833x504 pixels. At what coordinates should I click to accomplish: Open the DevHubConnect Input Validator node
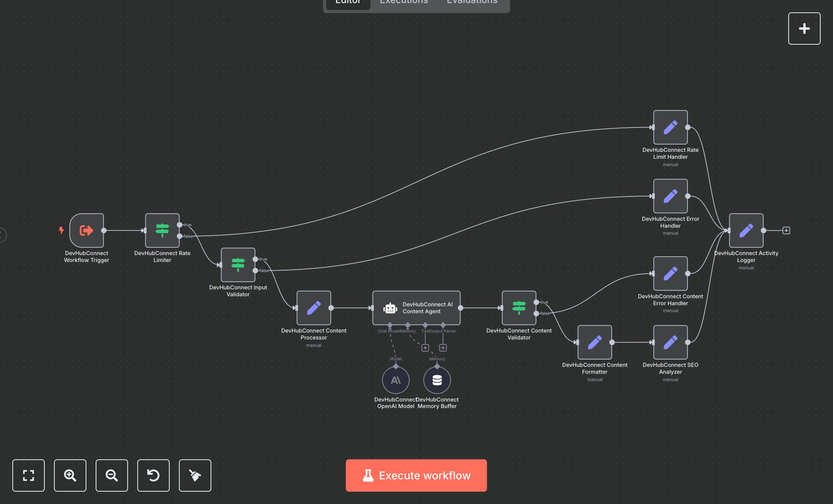pos(238,265)
